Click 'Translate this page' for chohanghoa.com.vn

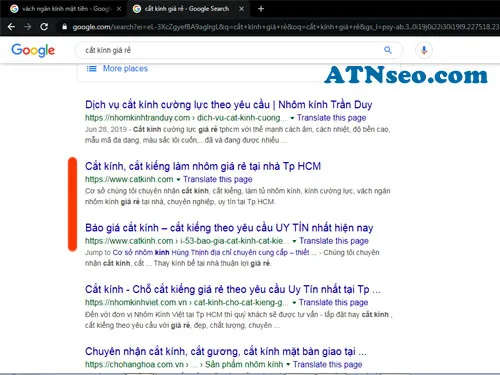pos(327,364)
